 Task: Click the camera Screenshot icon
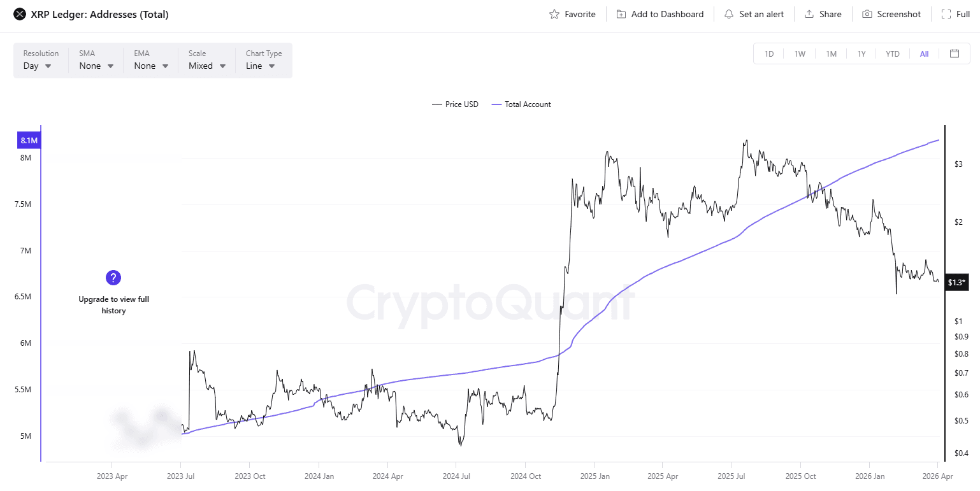[x=867, y=14]
